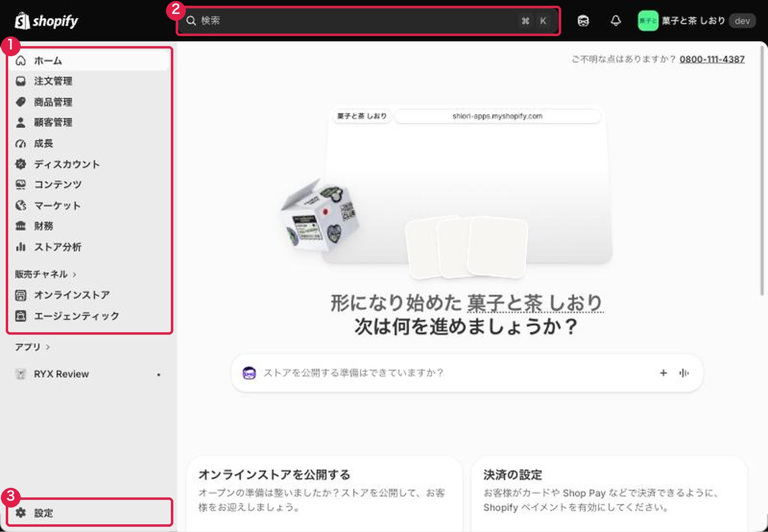Select the マーケット menu label
The height and width of the screenshot is (532, 768).
(x=57, y=206)
